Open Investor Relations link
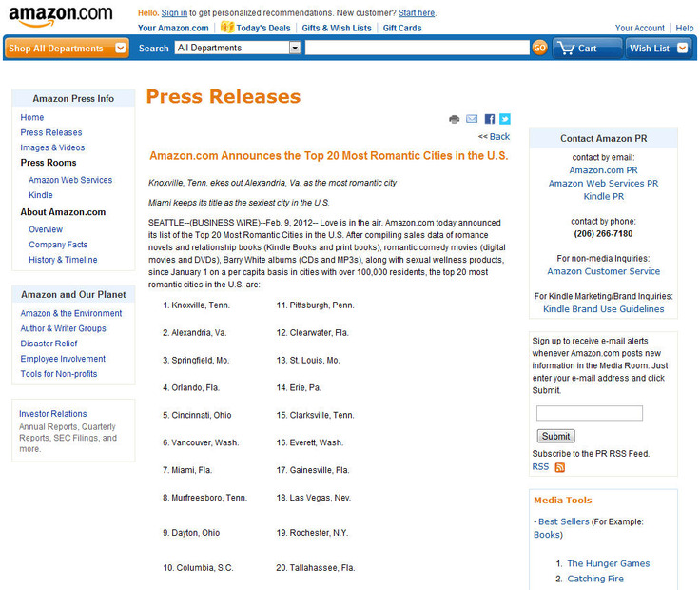Image resolution: width=700 pixels, height=590 pixels. point(52,414)
